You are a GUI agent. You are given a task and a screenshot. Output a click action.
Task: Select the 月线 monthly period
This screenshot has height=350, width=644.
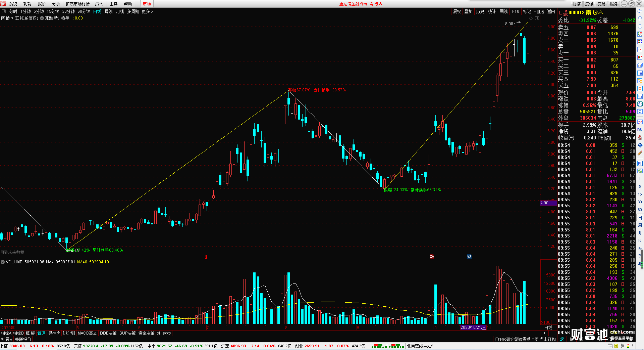pyautogui.click(x=120, y=11)
